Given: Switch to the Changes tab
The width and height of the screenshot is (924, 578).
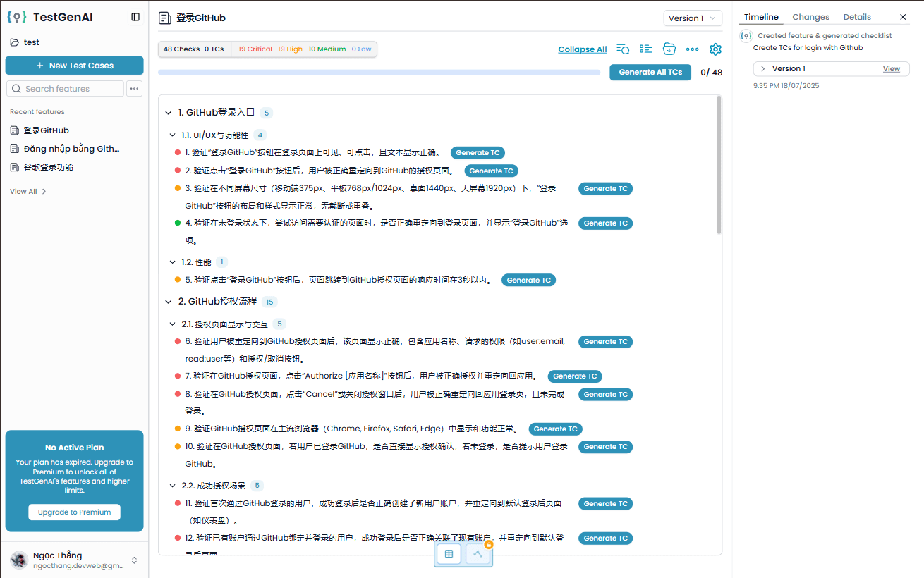Looking at the screenshot, I should click(810, 17).
